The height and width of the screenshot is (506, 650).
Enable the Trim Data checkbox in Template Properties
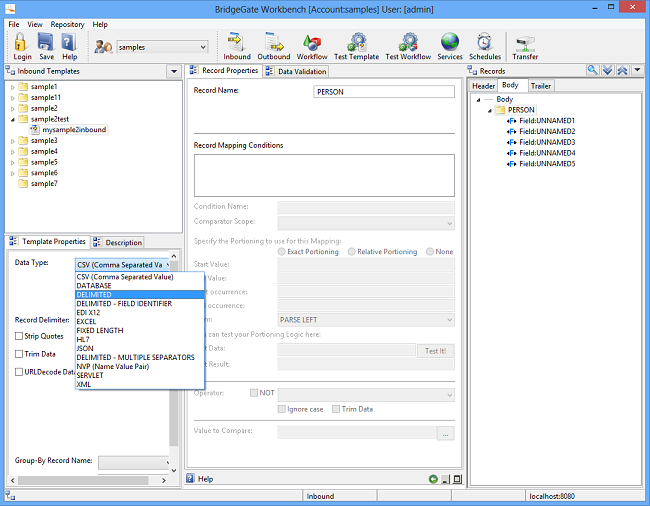19,354
